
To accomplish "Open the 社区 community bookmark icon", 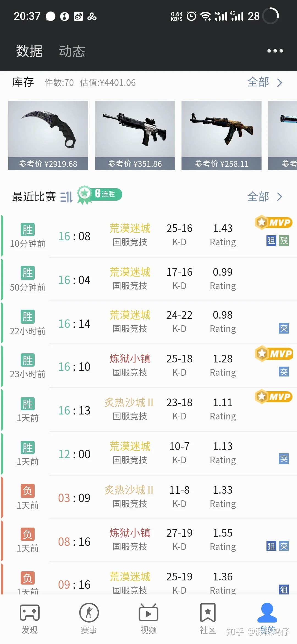I will click(x=208, y=613).
